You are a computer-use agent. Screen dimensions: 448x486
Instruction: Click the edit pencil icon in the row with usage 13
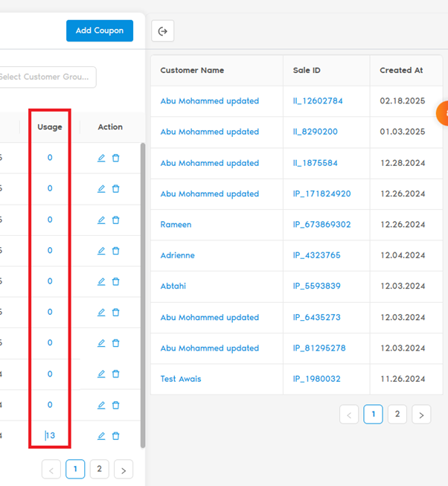click(x=101, y=436)
